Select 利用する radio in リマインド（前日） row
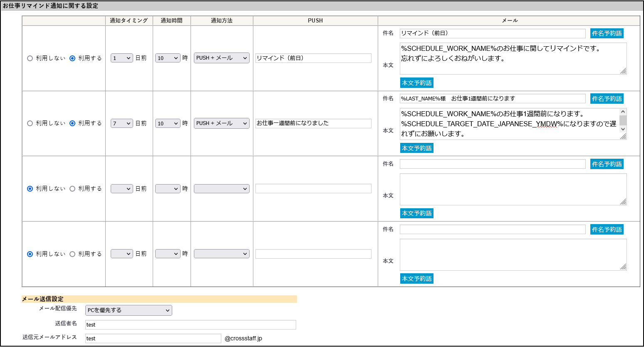This screenshot has width=644, height=347. [72, 58]
